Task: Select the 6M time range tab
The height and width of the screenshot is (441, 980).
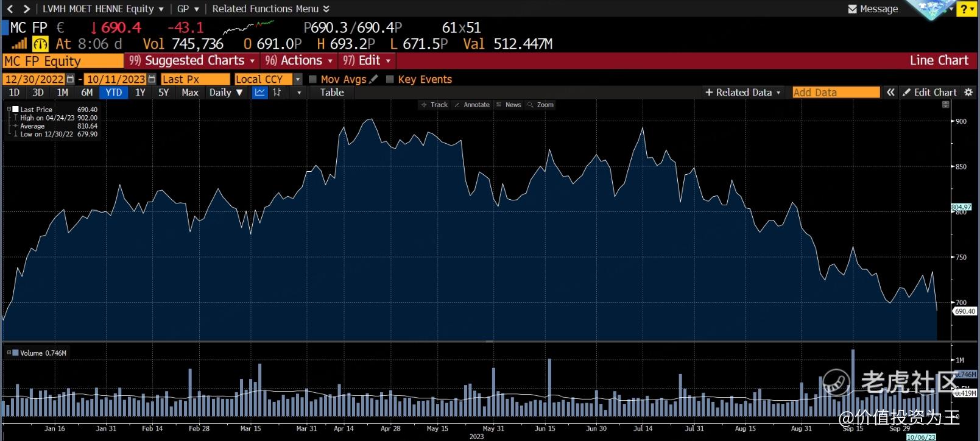Action: pyautogui.click(x=86, y=93)
